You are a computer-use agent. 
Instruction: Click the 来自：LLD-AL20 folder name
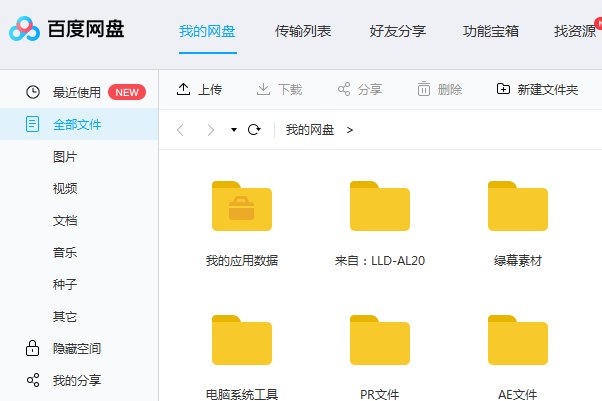[380, 261]
